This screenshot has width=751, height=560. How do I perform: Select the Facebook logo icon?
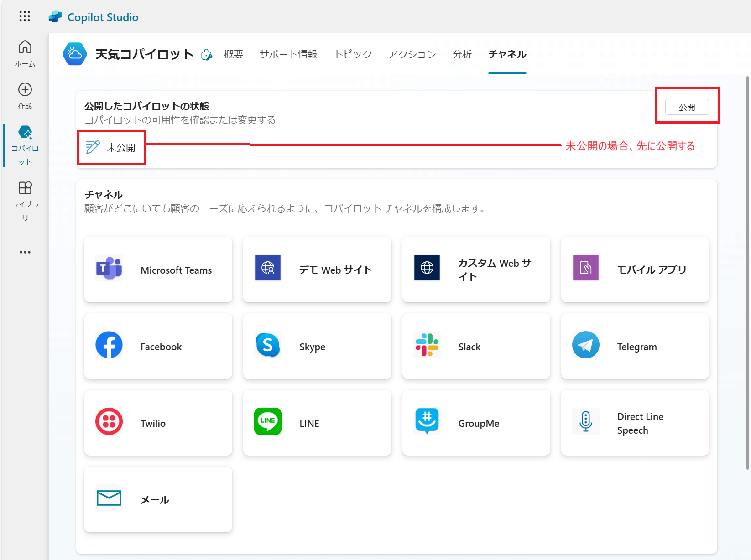click(109, 345)
